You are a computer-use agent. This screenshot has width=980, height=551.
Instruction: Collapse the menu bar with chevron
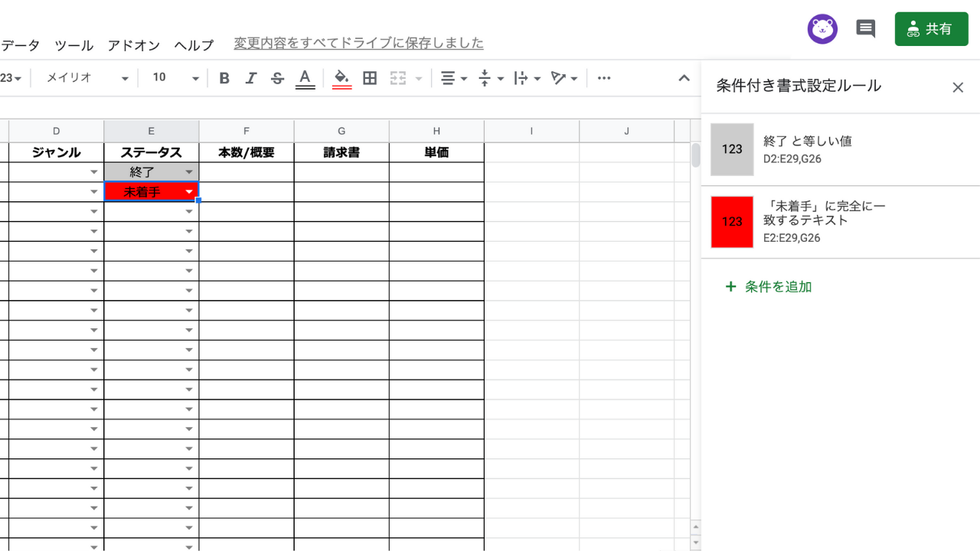[684, 78]
